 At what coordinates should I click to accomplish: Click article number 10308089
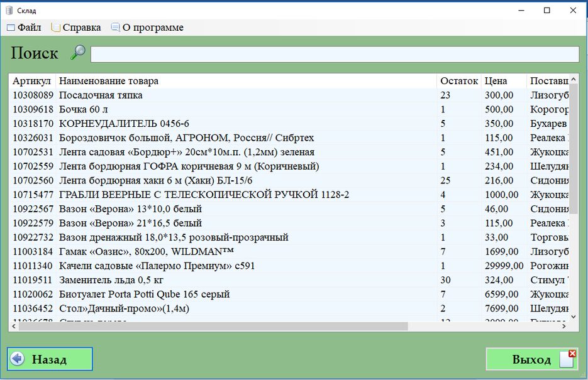(x=33, y=95)
